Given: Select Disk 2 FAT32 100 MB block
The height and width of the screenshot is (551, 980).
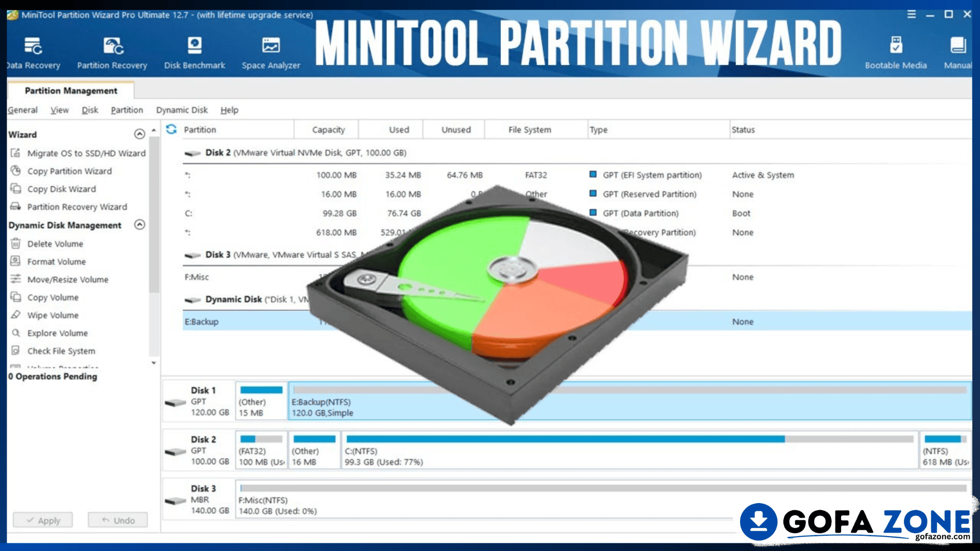Looking at the screenshot, I should [261, 450].
